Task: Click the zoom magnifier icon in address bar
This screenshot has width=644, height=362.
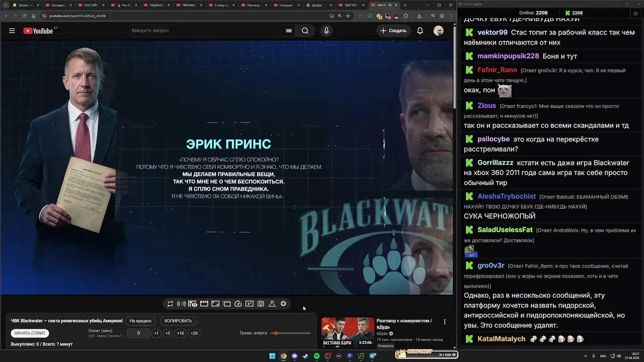Action: [340, 16]
